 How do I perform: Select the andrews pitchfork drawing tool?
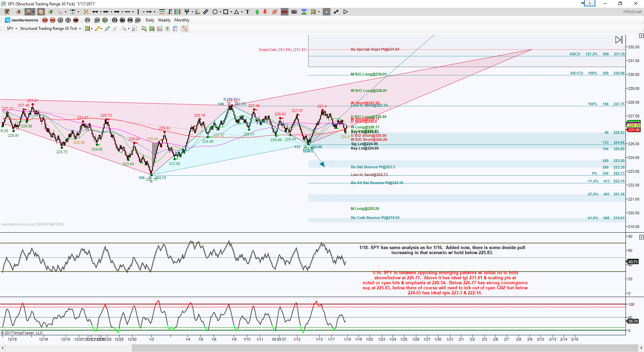click(x=187, y=12)
